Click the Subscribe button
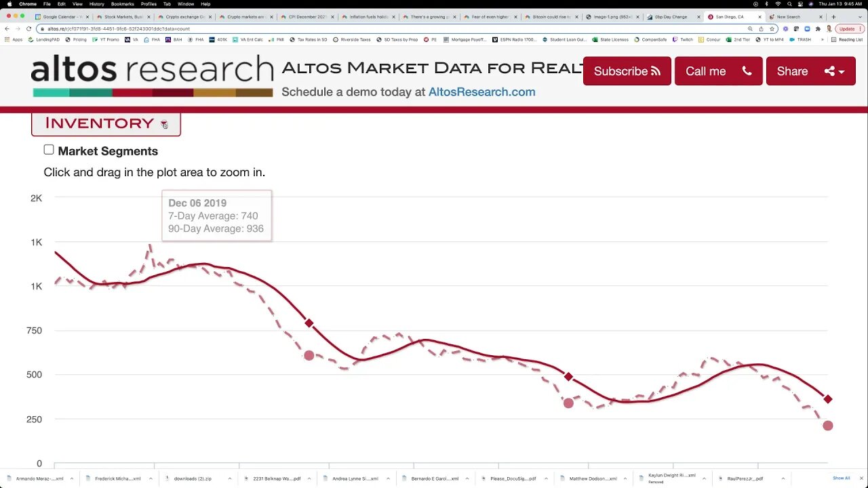Screen dimensions: 868x488 pos(627,71)
